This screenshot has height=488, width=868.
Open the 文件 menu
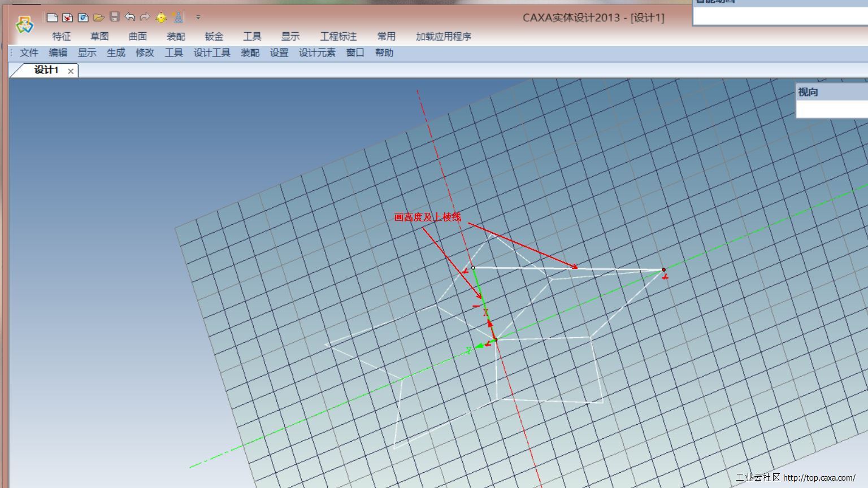pyautogui.click(x=29, y=53)
